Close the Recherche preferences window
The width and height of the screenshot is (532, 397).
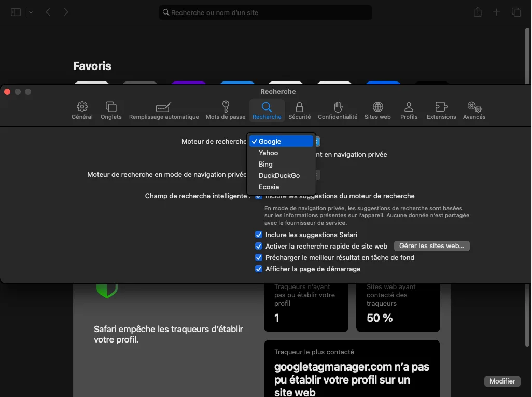pos(7,92)
